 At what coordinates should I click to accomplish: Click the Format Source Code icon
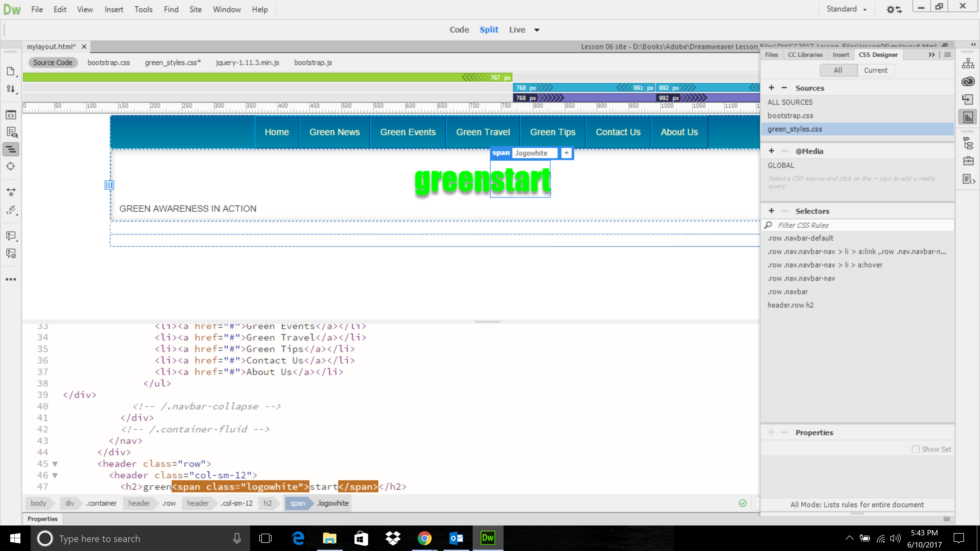pyautogui.click(x=11, y=210)
